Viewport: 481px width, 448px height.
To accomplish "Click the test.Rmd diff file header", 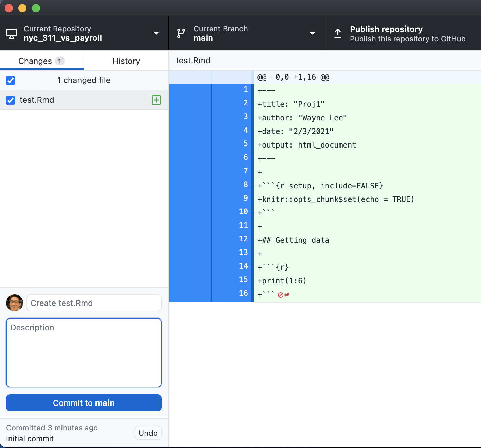I will pos(193,61).
